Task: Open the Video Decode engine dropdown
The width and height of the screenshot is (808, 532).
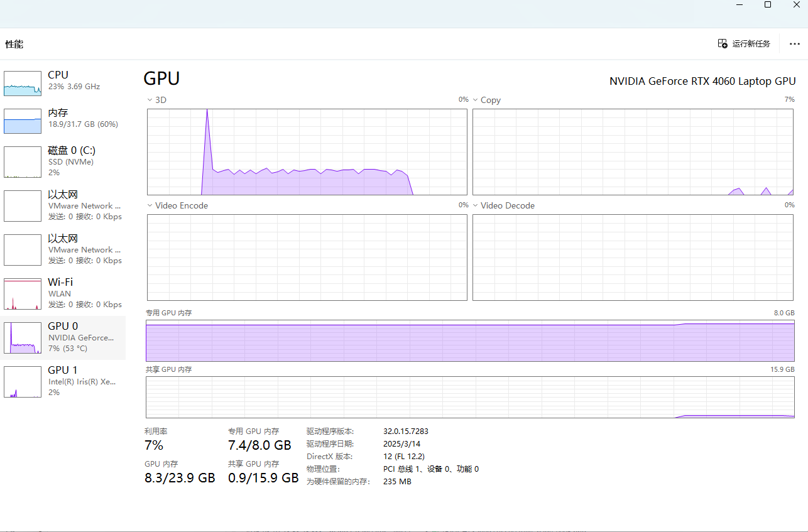Action: point(476,205)
